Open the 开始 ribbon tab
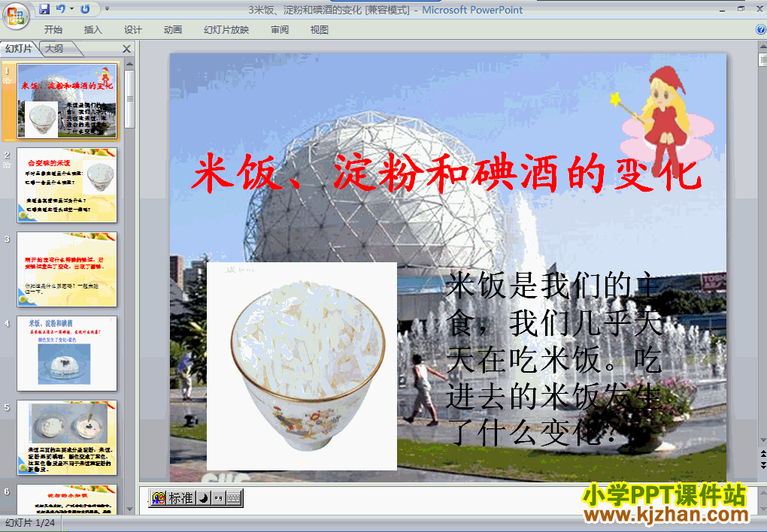This screenshot has width=767, height=532. (53, 30)
